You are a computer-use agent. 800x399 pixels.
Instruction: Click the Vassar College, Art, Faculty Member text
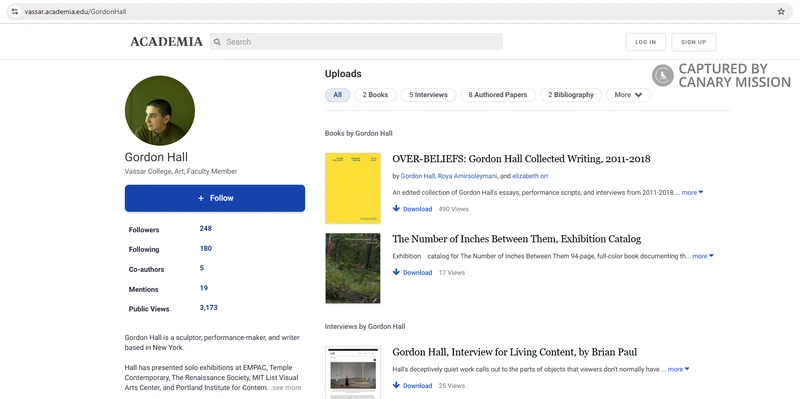[181, 171]
